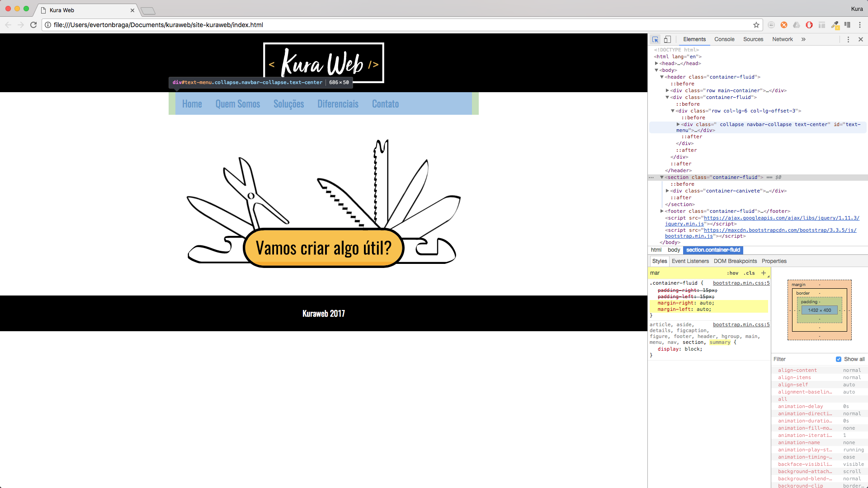Click the styles filter field containing mar
Image resolution: width=868 pixels, height=488 pixels.
point(686,273)
